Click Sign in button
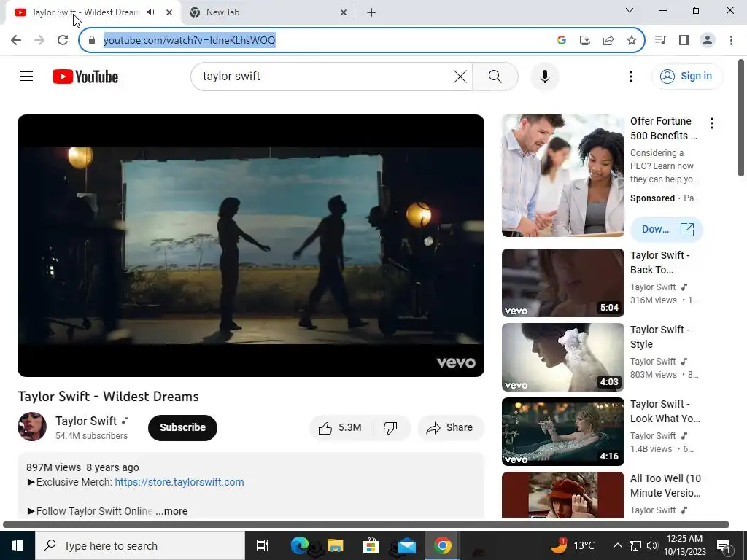This screenshot has height=560, width=747. click(687, 76)
